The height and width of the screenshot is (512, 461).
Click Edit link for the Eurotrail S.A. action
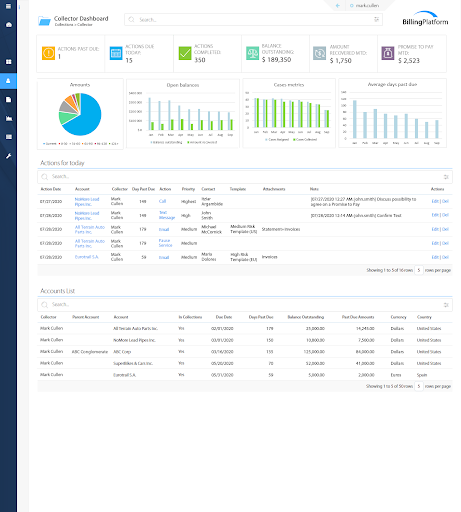coord(435,257)
